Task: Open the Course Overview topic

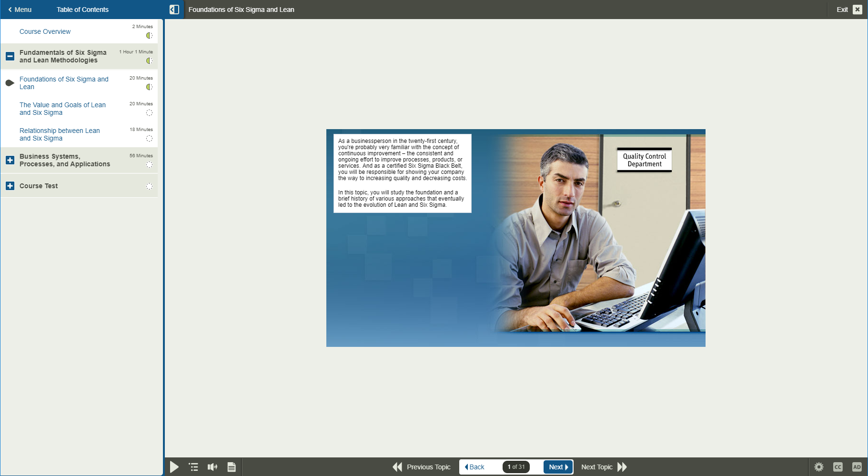Action: pyautogui.click(x=45, y=31)
